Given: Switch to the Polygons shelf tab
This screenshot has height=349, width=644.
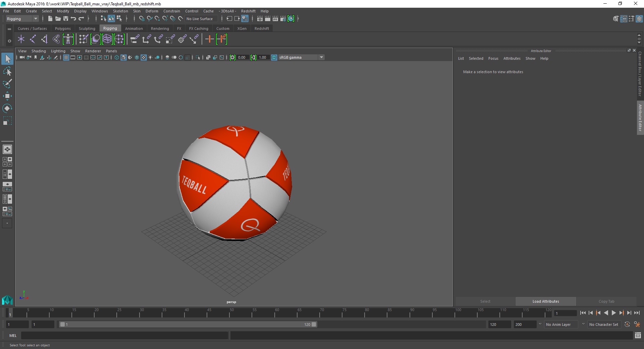Looking at the screenshot, I should [63, 29].
